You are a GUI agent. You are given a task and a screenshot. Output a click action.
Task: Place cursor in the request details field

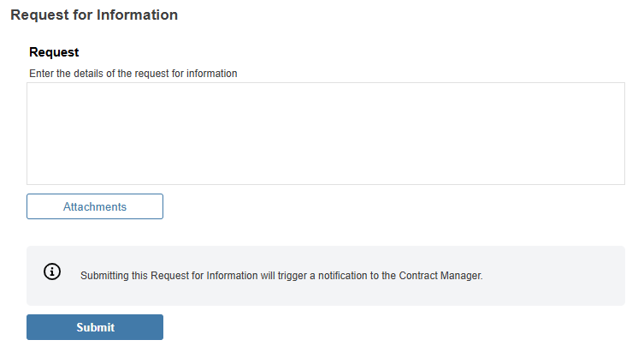tap(325, 134)
